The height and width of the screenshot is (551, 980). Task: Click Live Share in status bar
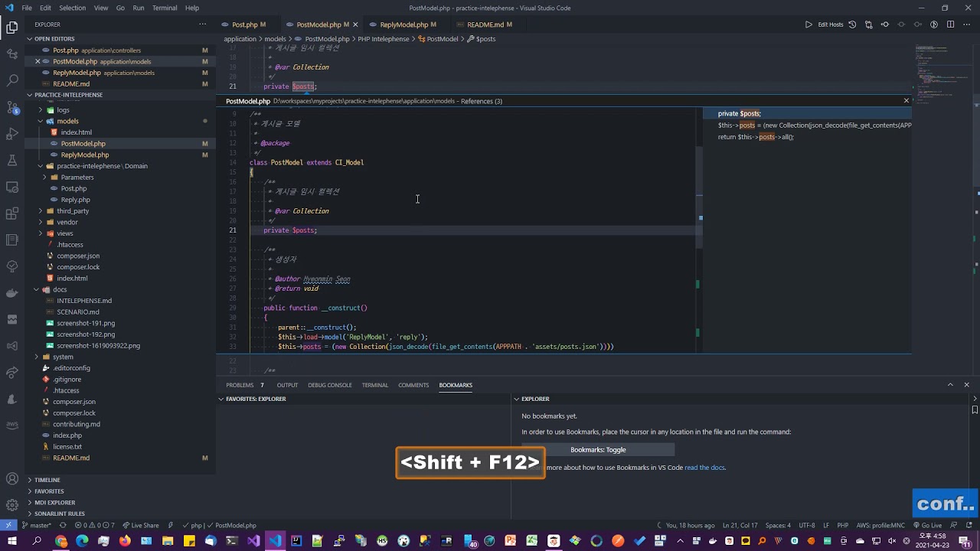pos(141,525)
